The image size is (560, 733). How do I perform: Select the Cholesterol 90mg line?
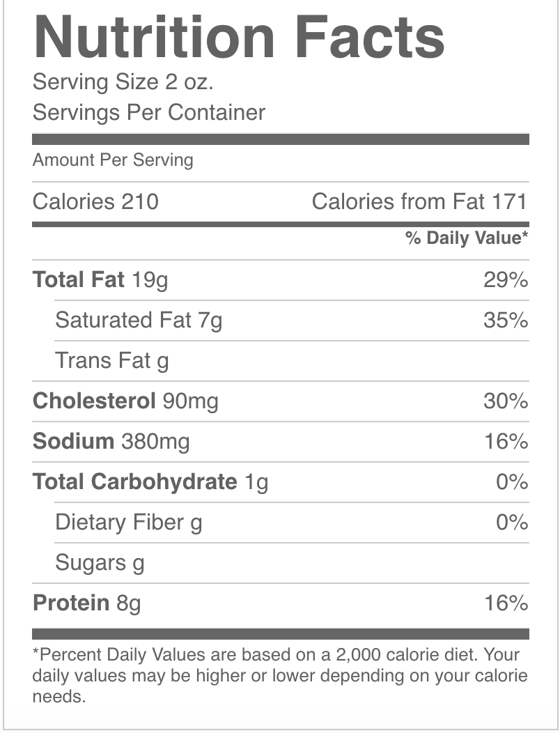125,401
